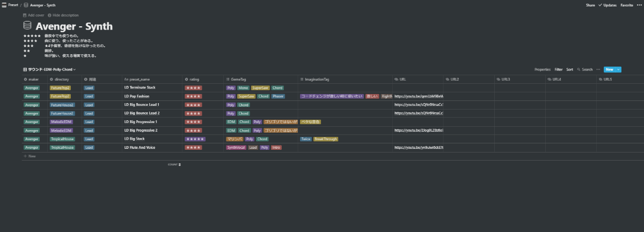Open the Filter menu
Screen dimensions: 644x232
pyautogui.click(x=559, y=69)
